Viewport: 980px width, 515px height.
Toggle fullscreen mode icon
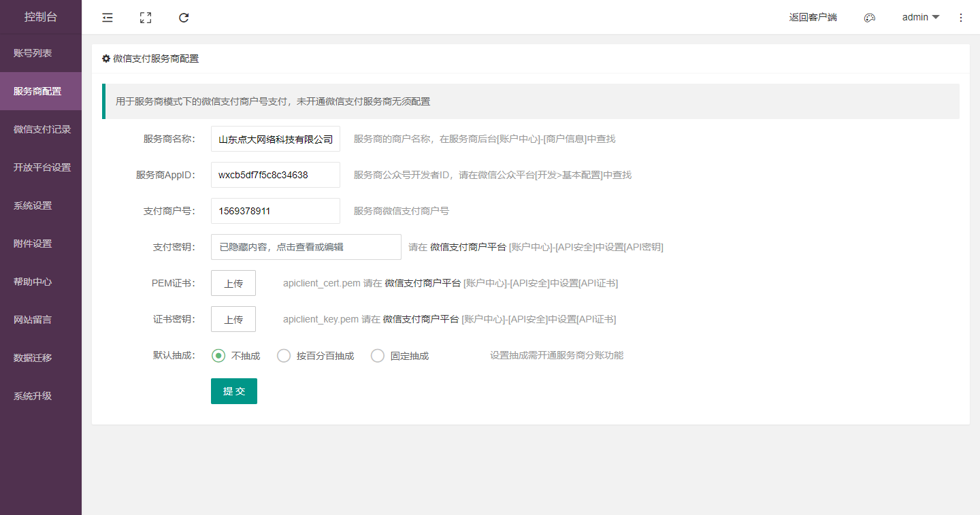click(x=146, y=18)
